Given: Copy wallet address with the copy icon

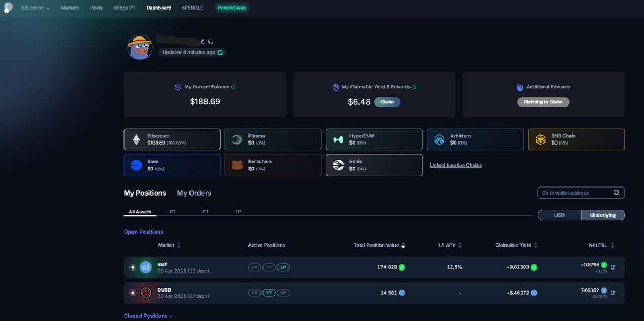Looking at the screenshot, I should pyautogui.click(x=210, y=42).
